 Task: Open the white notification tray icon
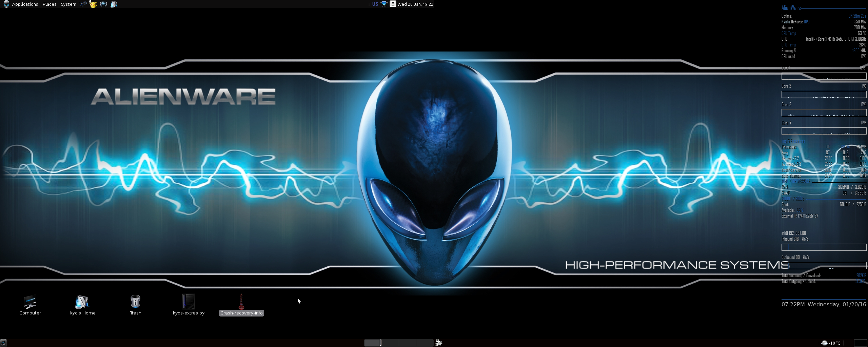pos(393,4)
